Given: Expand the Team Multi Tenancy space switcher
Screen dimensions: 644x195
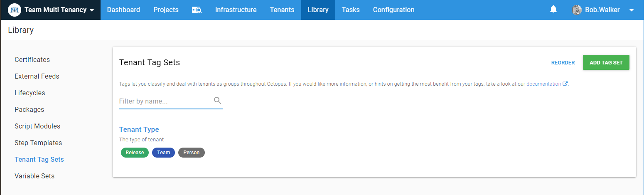Looking at the screenshot, I should pyautogui.click(x=91, y=10).
